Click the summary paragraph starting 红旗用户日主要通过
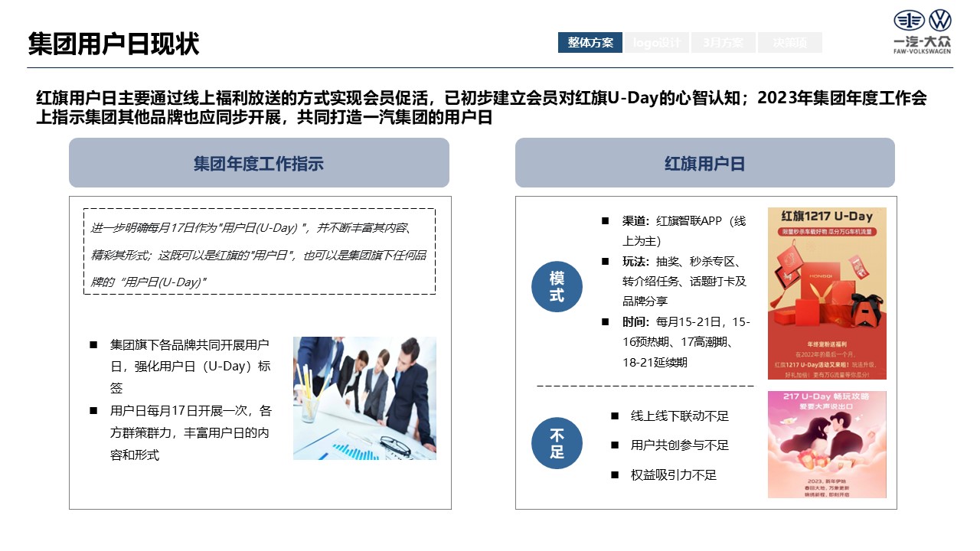The width and height of the screenshot is (980, 551). pyautogui.click(x=481, y=108)
